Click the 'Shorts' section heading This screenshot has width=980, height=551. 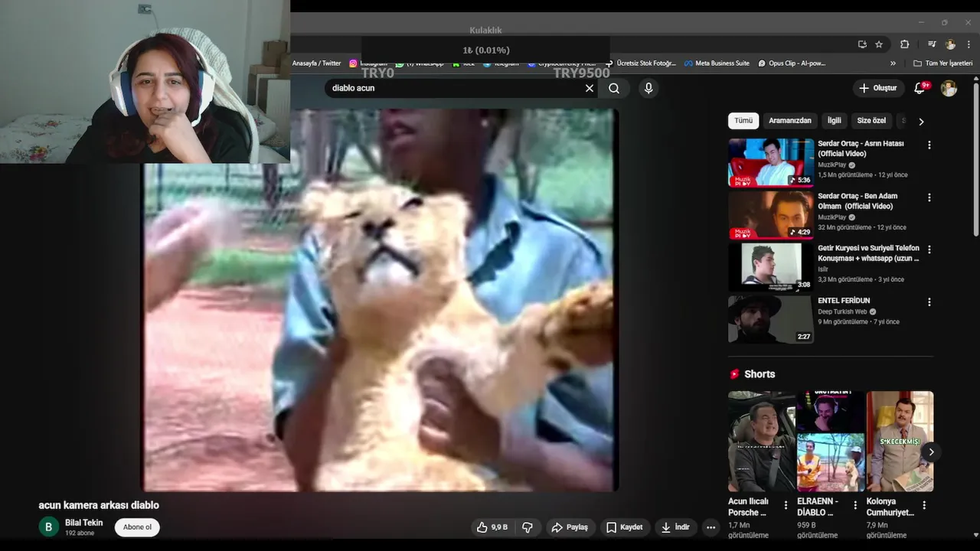[x=759, y=374]
